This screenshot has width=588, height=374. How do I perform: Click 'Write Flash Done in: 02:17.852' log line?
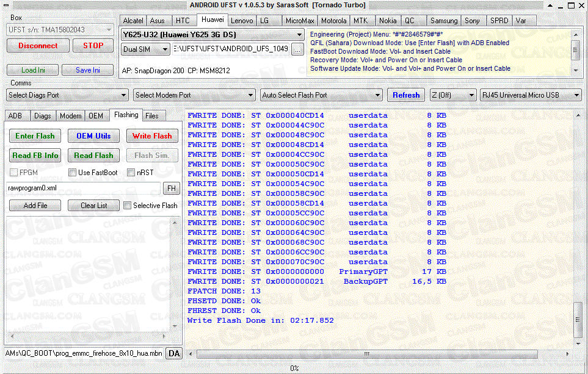click(x=260, y=320)
